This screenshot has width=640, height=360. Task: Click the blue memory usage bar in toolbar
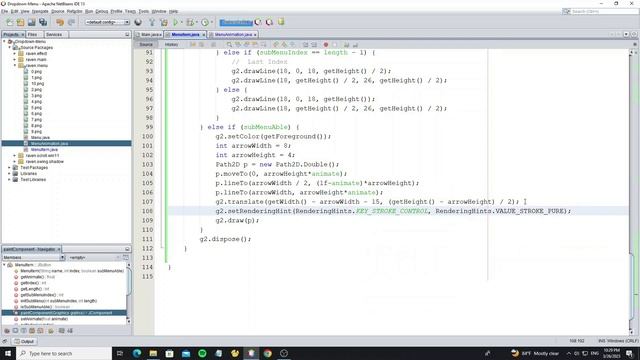[236, 22]
